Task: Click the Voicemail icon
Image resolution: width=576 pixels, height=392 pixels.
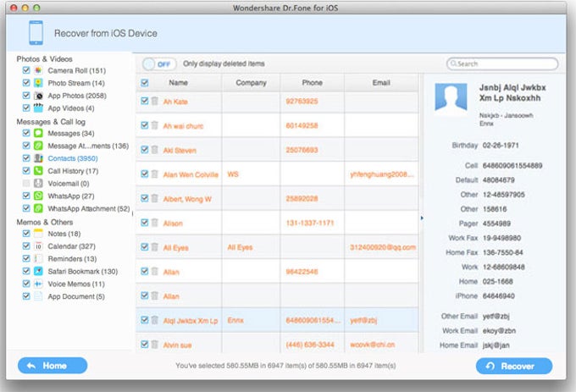Action: coord(38,183)
